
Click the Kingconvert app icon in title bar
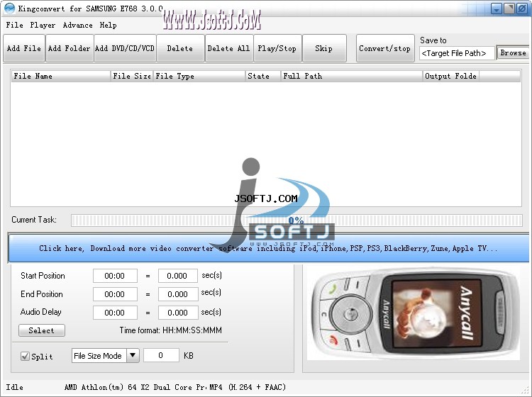click(x=9, y=9)
